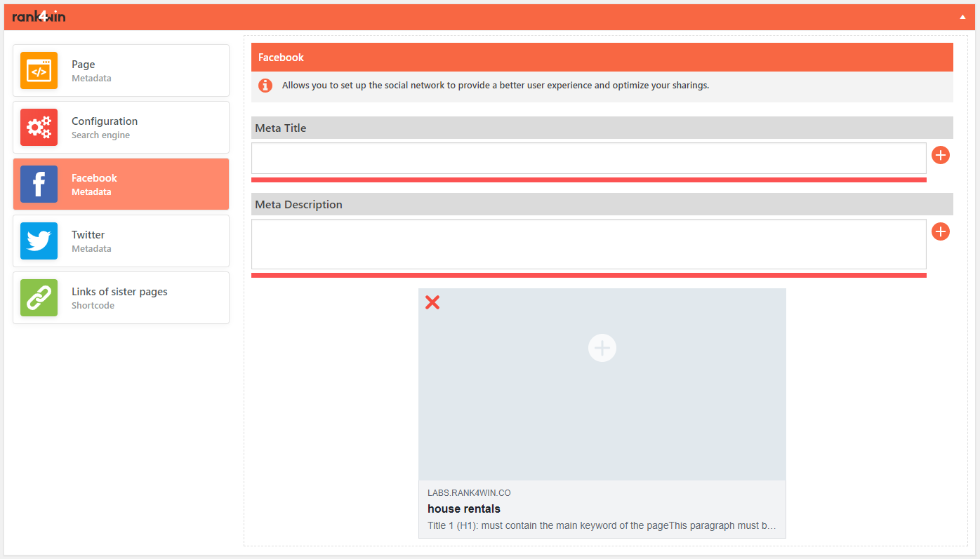The width and height of the screenshot is (980, 559).
Task: Remove the Facebook preview image with red X
Action: point(432,302)
